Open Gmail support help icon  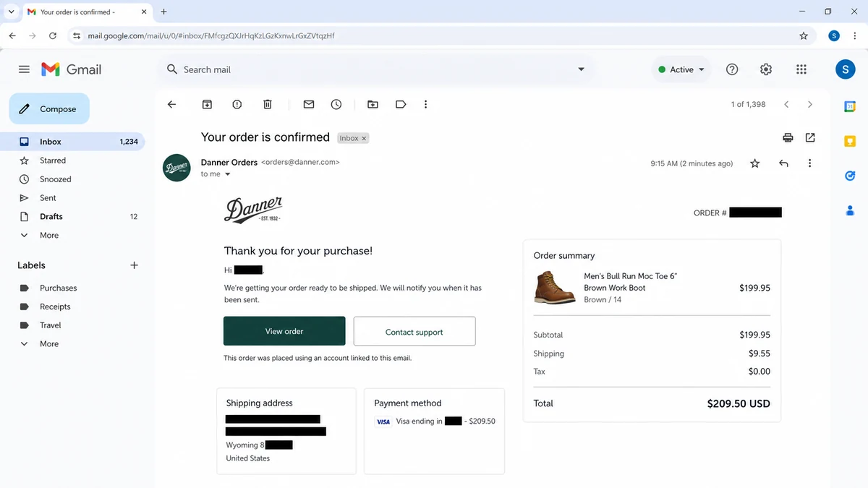[732, 69]
